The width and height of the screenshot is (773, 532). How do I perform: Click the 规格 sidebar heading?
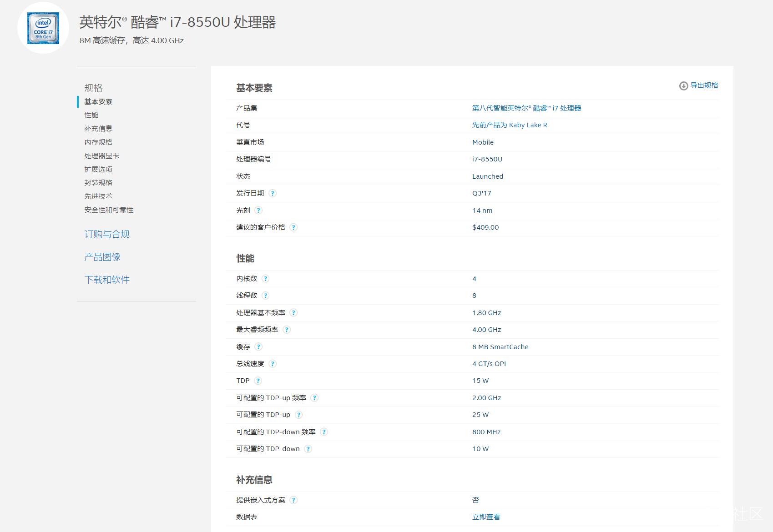93,88
